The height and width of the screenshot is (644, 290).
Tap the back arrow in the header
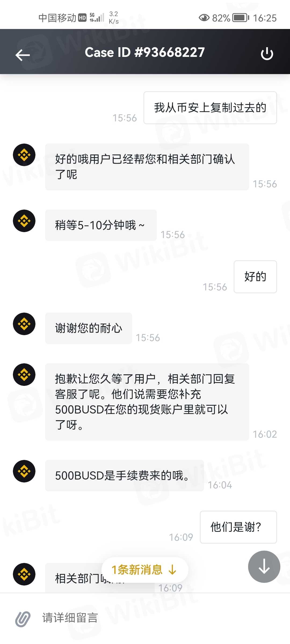point(23,55)
